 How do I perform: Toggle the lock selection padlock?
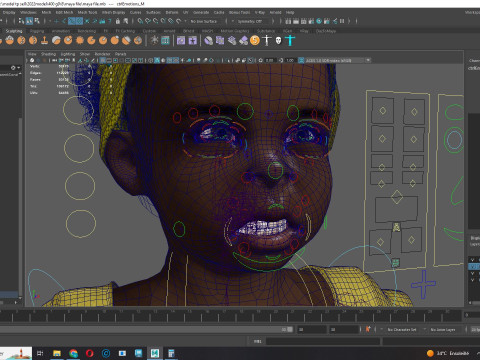pyautogui.click(x=118, y=21)
